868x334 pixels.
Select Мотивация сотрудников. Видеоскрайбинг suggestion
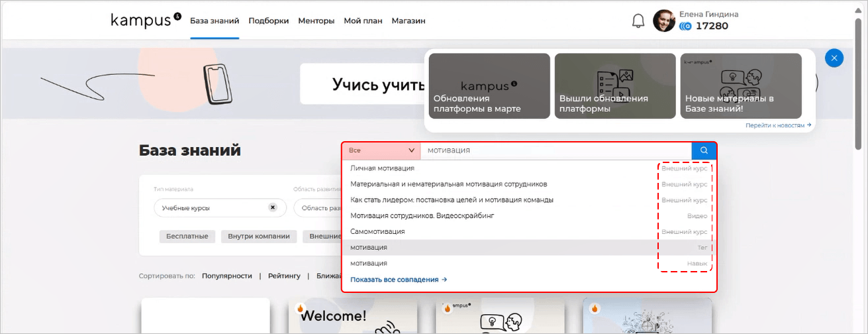pos(529,216)
